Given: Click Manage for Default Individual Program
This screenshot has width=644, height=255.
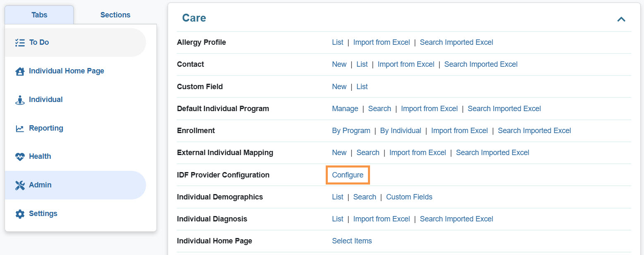Looking at the screenshot, I should tap(345, 109).
